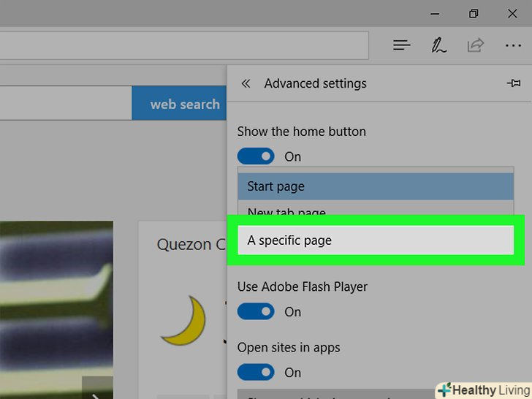Pin the Advanced settings pane
This screenshot has width=532, height=399.
(514, 83)
